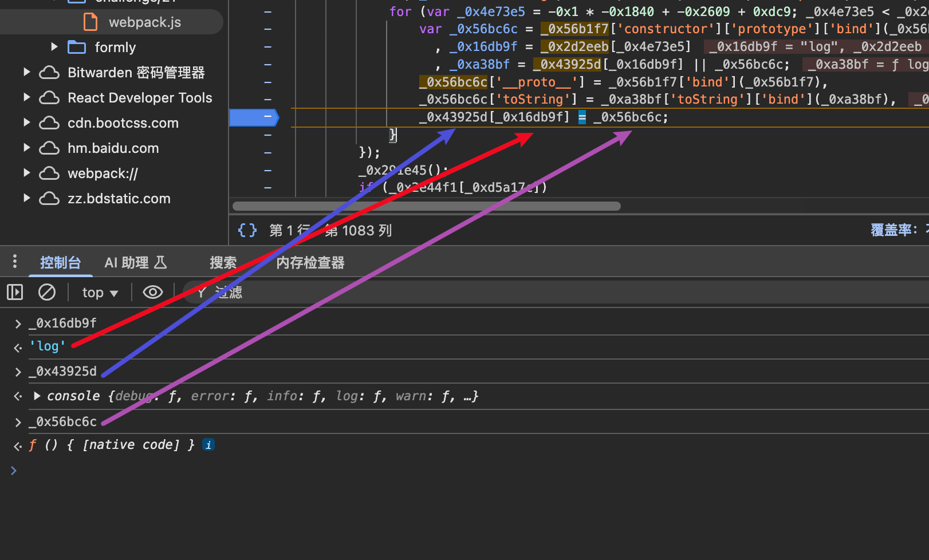Image resolution: width=929 pixels, height=560 pixels.
Task: Open the top JavaScript context dropdown
Action: (100, 293)
